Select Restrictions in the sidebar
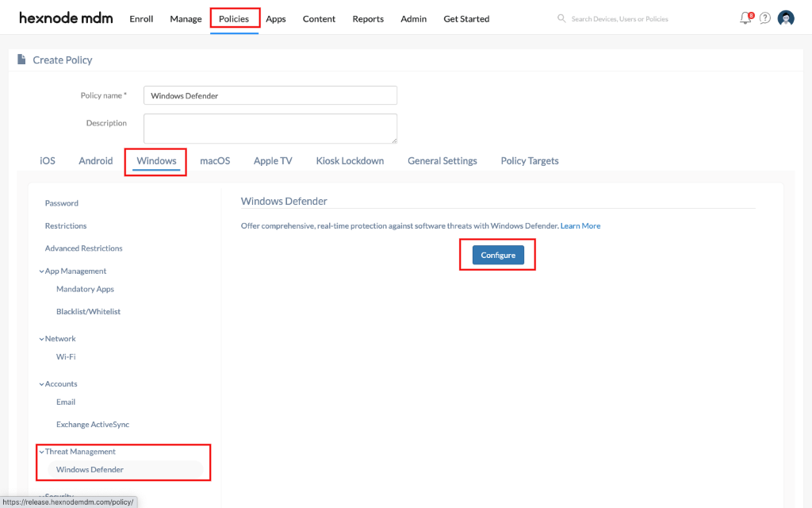Image resolution: width=812 pixels, height=508 pixels. [66, 226]
